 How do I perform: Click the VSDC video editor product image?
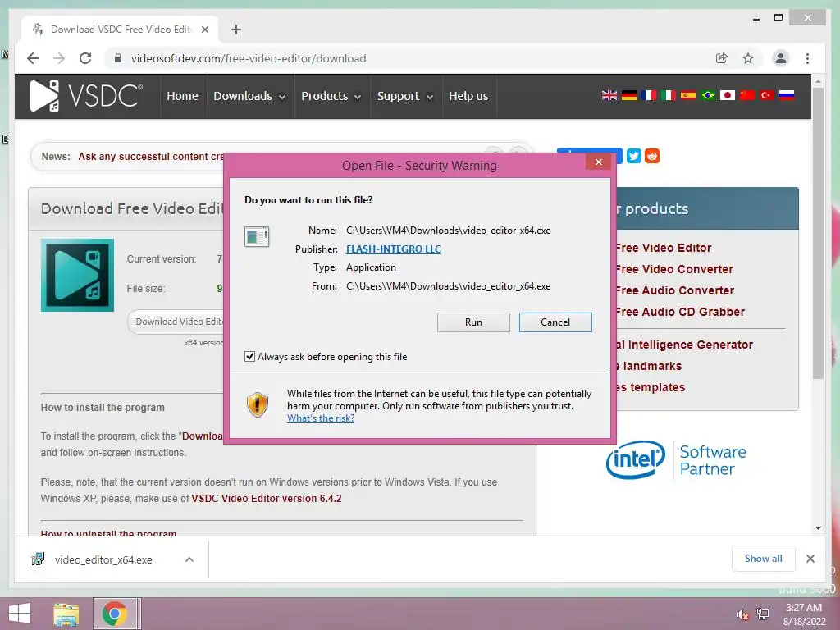[78, 275]
